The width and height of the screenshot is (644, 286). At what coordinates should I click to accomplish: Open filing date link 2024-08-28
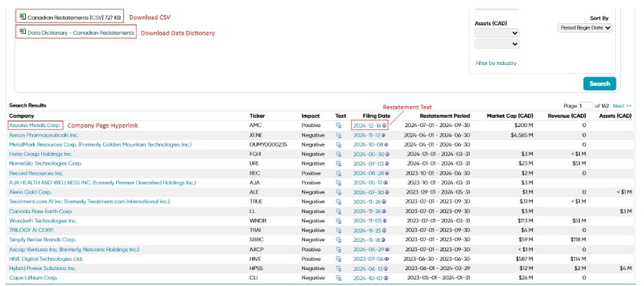369,173
